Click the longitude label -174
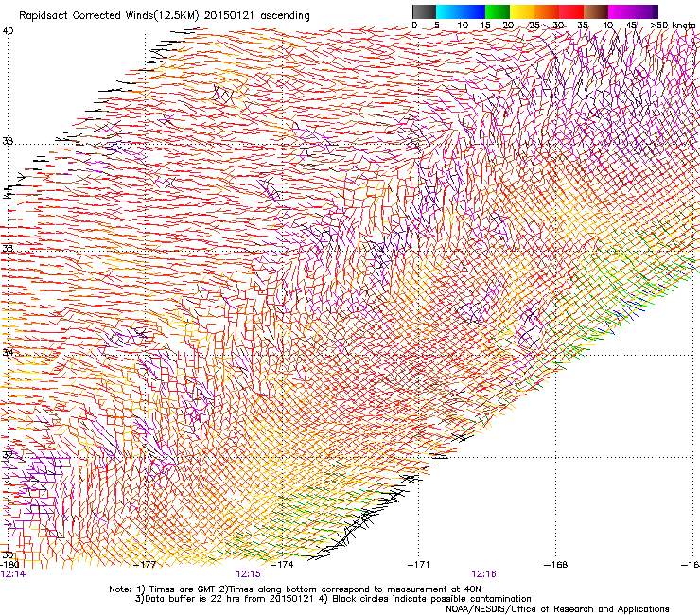 click(x=283, y=565)
